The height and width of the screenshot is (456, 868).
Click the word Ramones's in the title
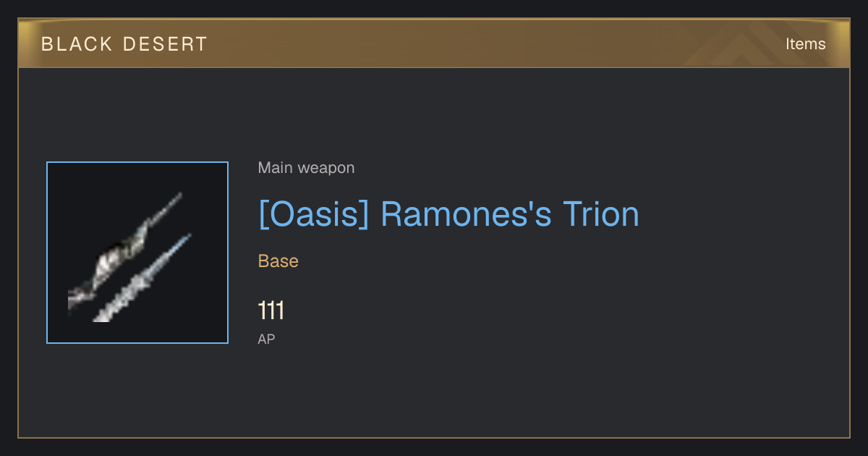(466, 214)
